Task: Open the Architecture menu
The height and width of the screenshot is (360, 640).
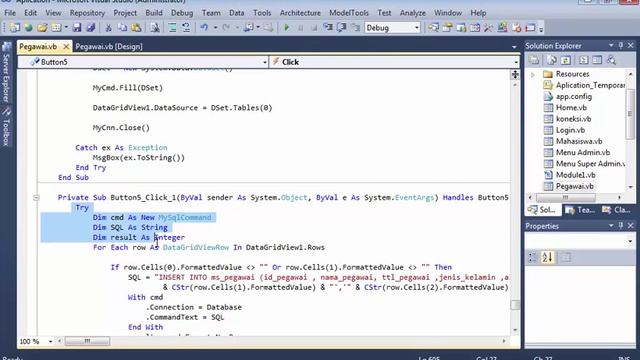Action: click(x=300, y=13)
